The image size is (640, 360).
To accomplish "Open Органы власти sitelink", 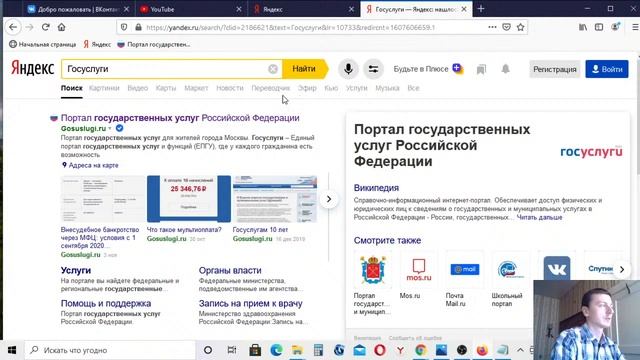I will 230,270.
